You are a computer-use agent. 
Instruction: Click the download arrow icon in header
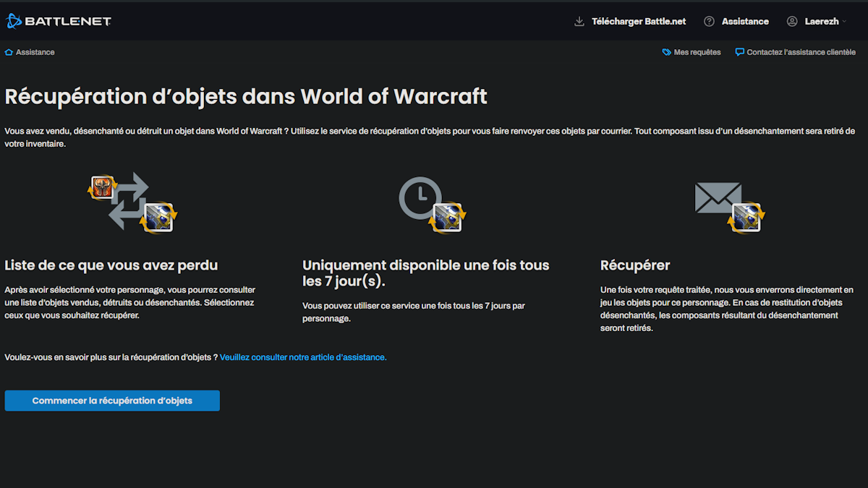click(579, 22)
